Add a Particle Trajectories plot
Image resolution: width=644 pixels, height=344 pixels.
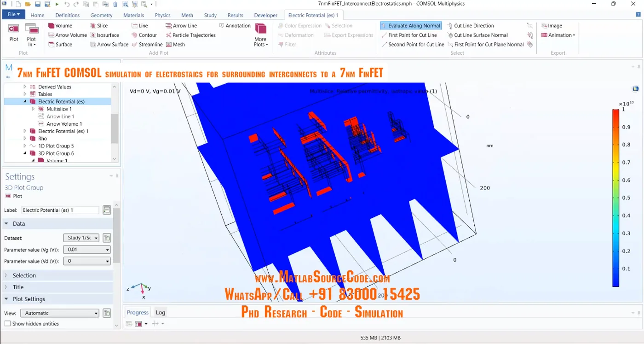pos(190,35)
